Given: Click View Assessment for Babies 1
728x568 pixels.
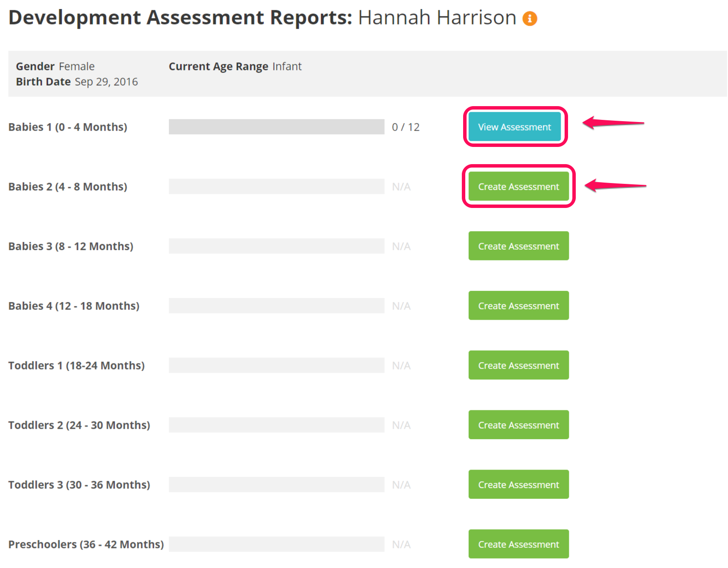Looking at the screenshot, I should tap(515, 127).
